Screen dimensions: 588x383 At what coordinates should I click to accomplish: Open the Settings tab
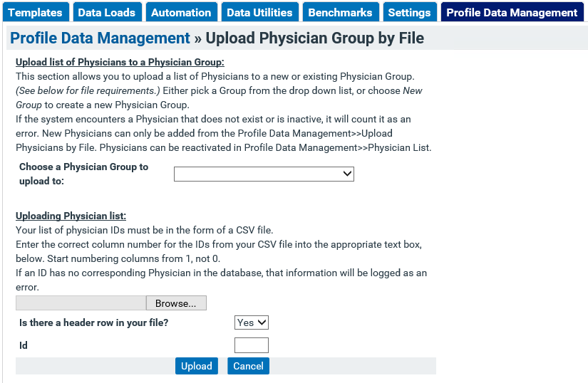pos(410,12)
